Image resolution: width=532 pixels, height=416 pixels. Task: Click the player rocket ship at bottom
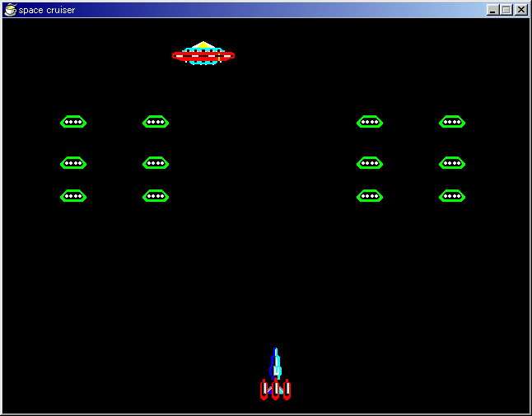click(276, 379)
